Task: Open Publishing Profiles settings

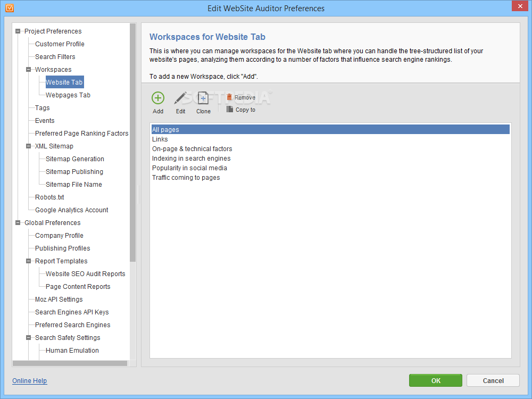Action: [x=62, y=248]
